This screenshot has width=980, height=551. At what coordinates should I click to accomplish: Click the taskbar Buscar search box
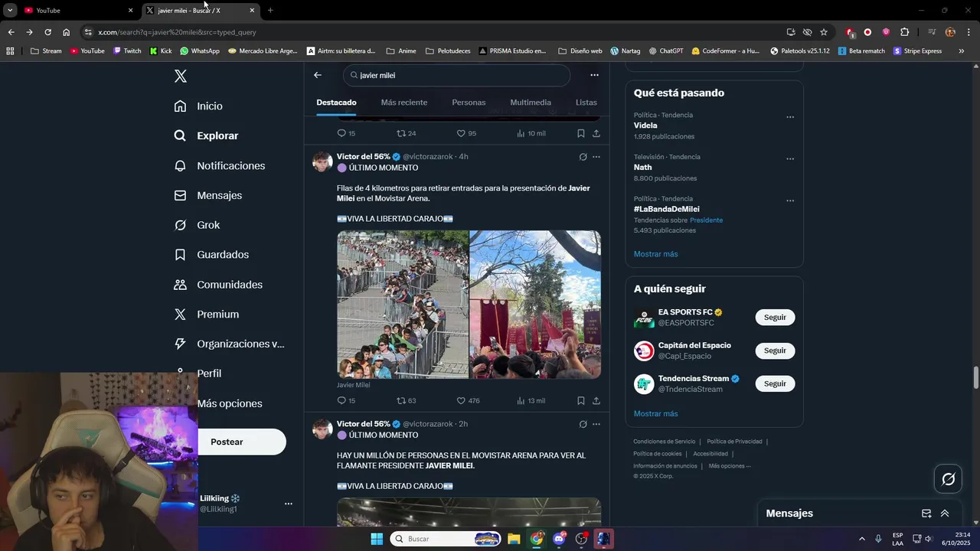click(x=446, y=539)
